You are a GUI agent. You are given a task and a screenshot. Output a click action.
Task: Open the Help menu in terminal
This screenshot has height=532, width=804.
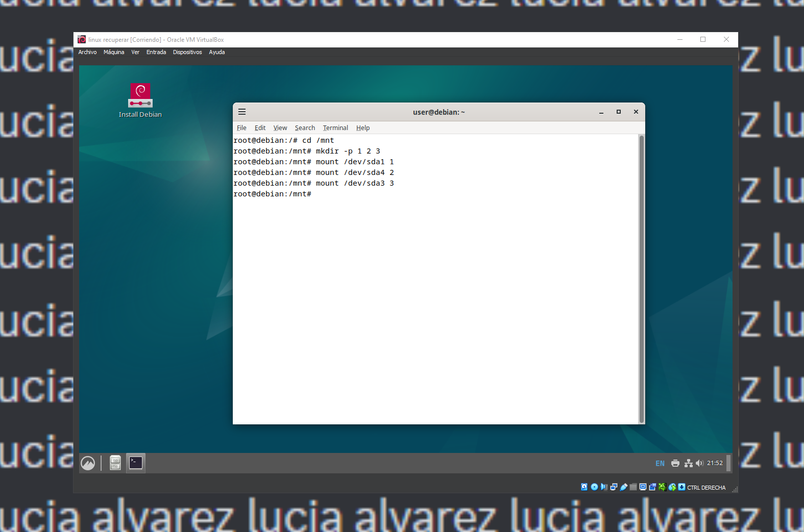363,128
